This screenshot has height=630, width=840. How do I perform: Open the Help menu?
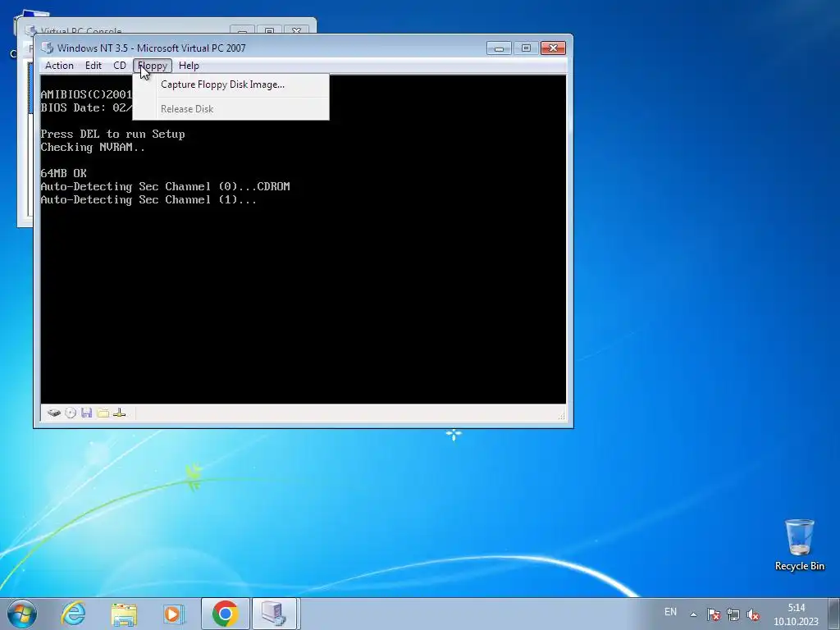(x=189, y=66)
